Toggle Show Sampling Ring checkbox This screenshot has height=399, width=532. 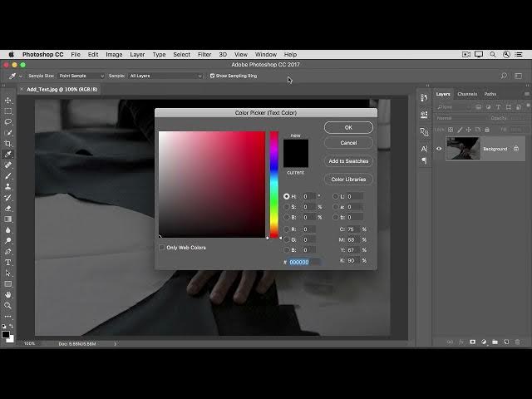tap(213, 76)
